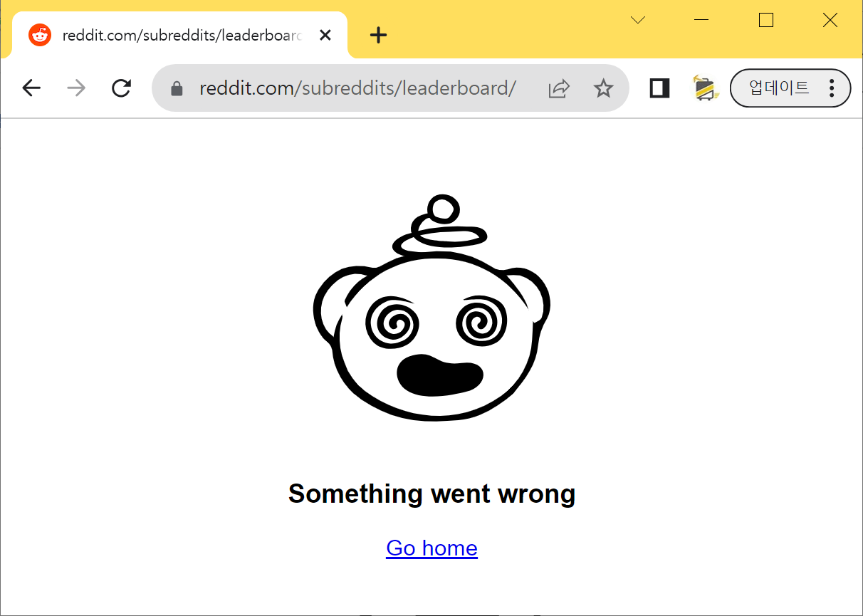Maximize the Chrome window
Screen dimensions: 863x616
[766, 20]
